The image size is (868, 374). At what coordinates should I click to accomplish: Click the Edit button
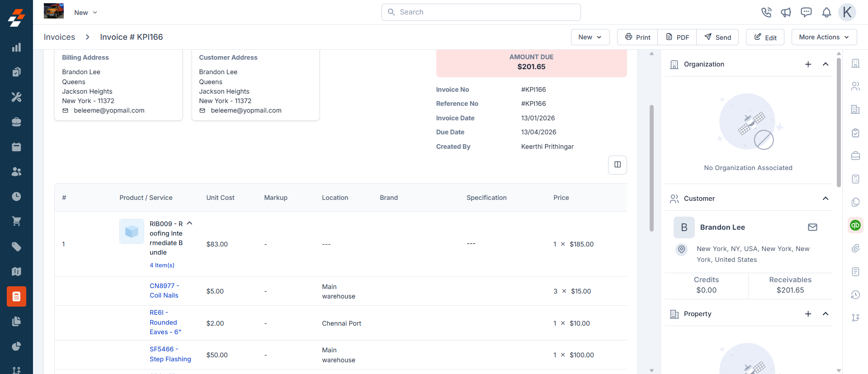click(x=765, y=37)
